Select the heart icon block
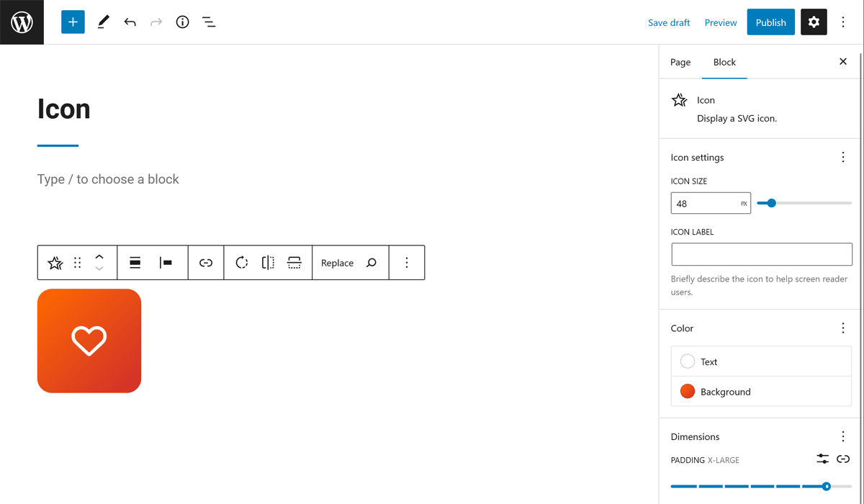This screenshot has height=504, width=864. (89, 341)
